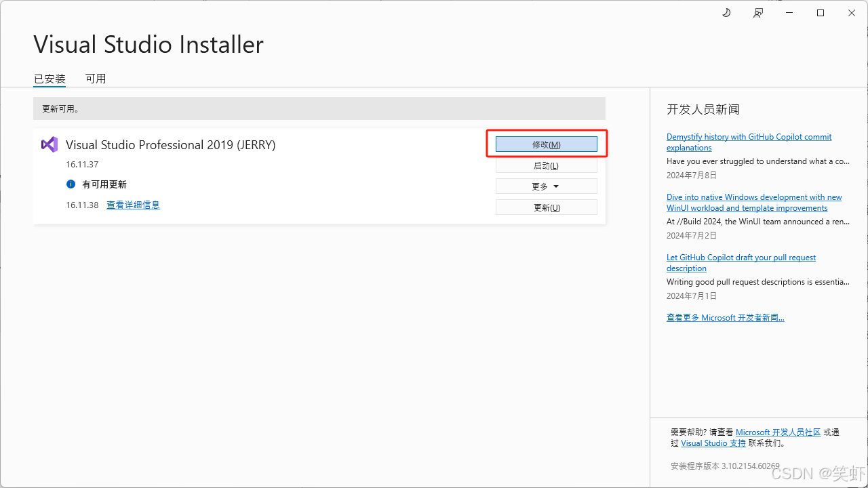Click the 安装程序版本 3.10.2154.60269 text

(725, 466)
